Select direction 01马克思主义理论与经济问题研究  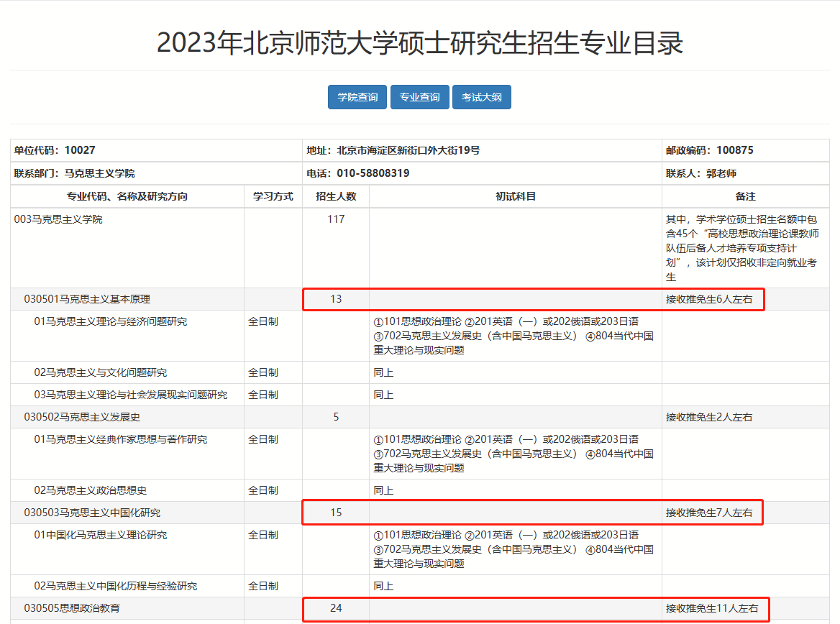tap(110, 321)
